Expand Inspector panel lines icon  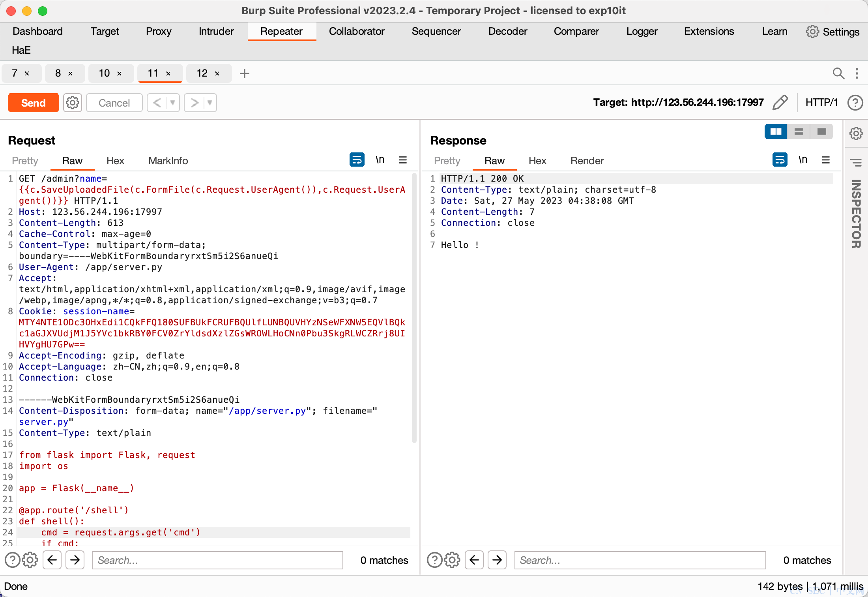(856, 162)
